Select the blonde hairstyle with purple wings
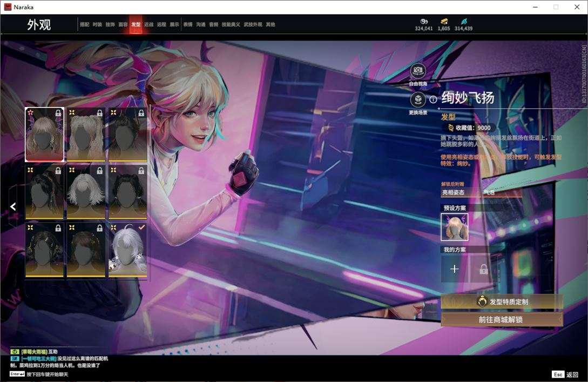 click(x=45, y=135)
